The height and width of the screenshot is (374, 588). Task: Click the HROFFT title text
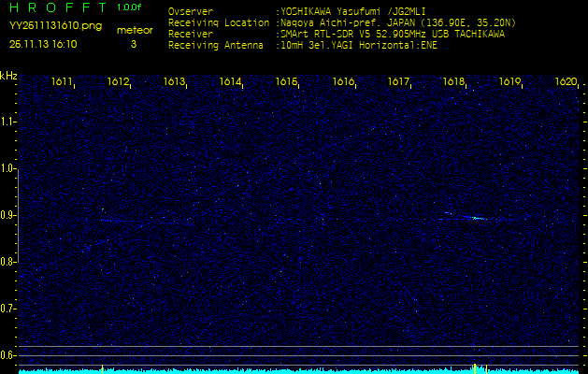click(x=57, y=8)
